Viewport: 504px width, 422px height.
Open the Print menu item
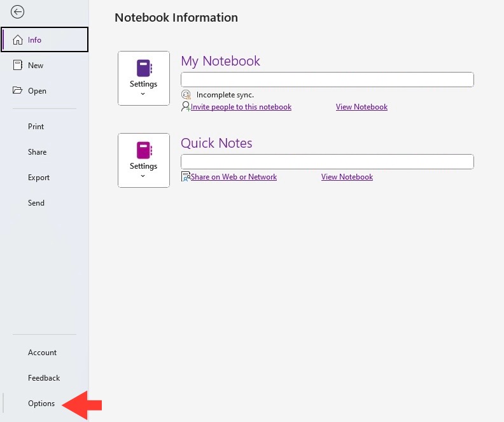click(x=36, y=126)
